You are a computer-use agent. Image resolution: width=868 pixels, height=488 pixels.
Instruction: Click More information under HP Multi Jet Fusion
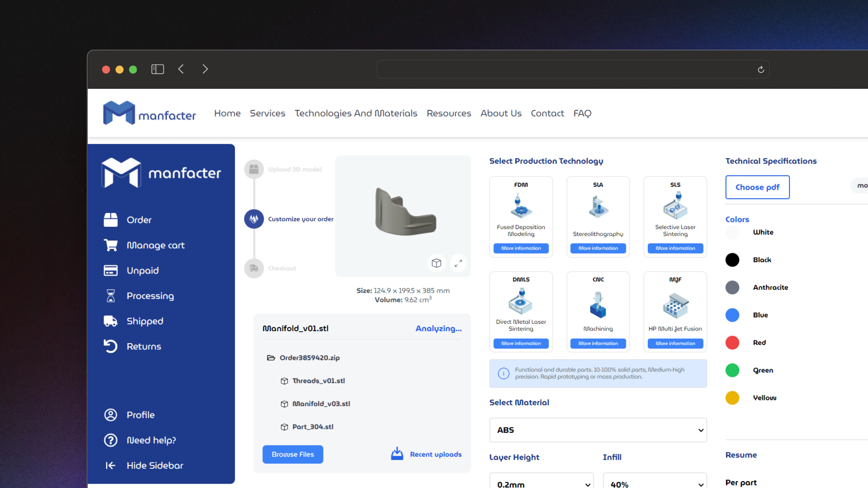pos(675,343)
